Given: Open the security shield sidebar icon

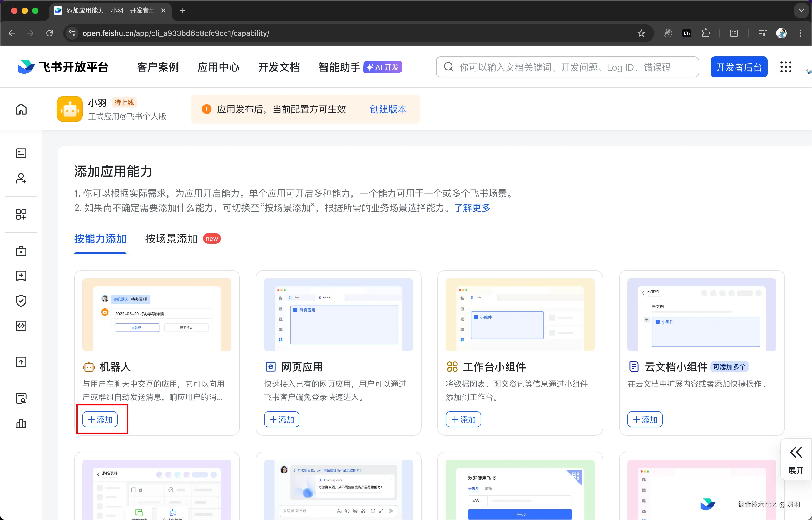Looking at the screenshot, I should 21,301.
